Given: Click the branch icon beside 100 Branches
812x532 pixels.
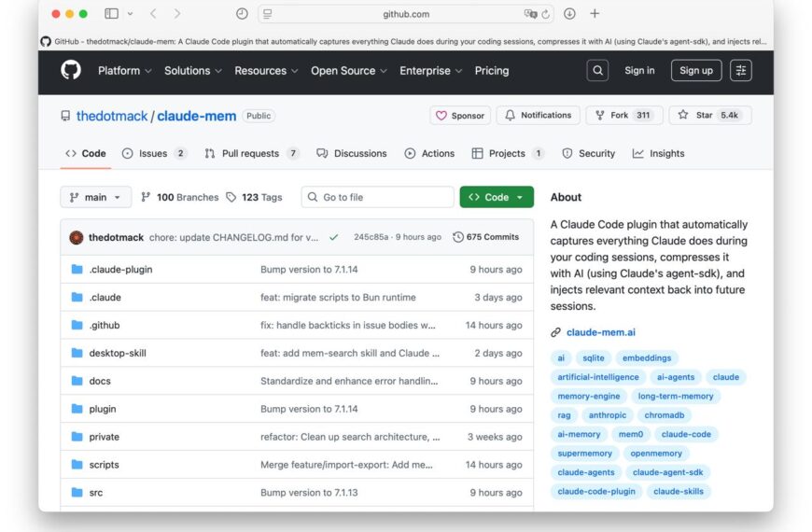Looking at the screenshot, I should pos(146,197).
